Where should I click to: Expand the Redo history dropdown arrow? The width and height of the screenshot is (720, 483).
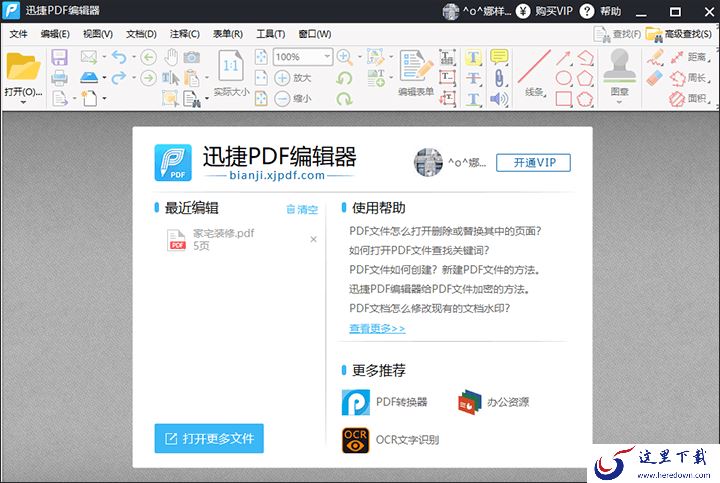click(x=134, y=77)
